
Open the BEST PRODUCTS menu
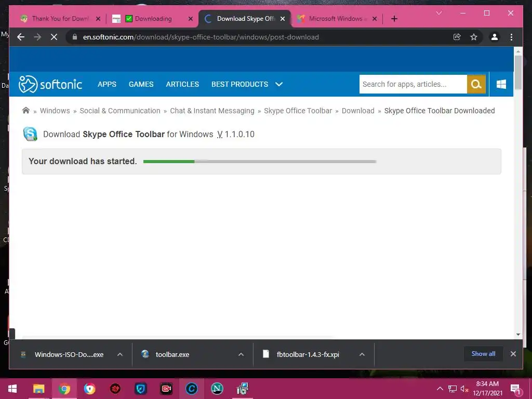pos(240,84)
